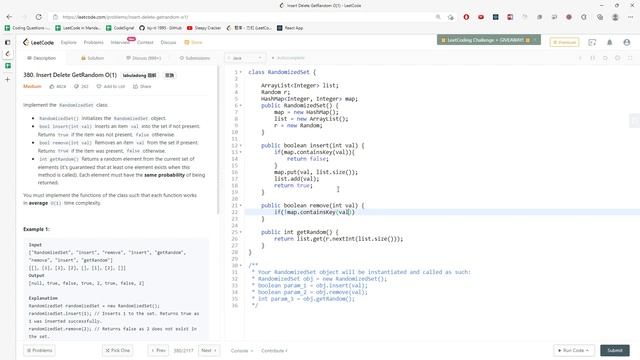Screen dimensions: 640x360
Task: Go to previous problem with Prev button
Action: pyautogui.click(x=158, y=350)
